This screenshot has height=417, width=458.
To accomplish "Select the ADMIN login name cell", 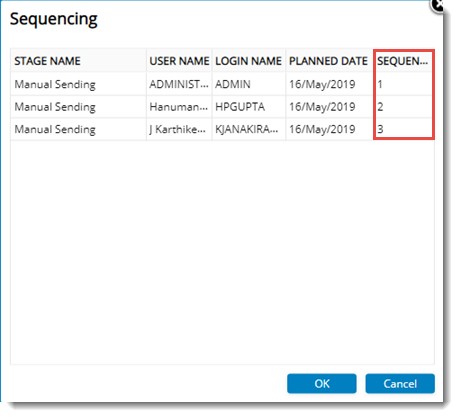I will (249, 84).
